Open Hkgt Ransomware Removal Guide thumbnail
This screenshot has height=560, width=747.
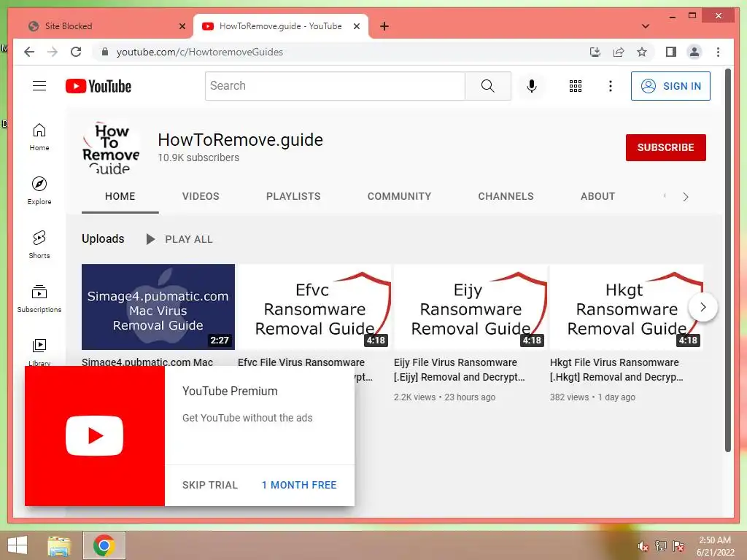click(627, 307)
